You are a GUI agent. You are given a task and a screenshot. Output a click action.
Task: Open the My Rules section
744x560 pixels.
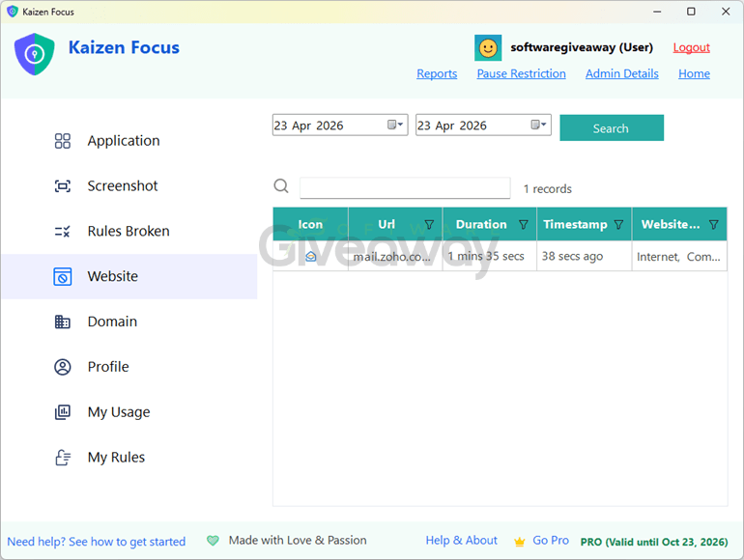[129, 458]
